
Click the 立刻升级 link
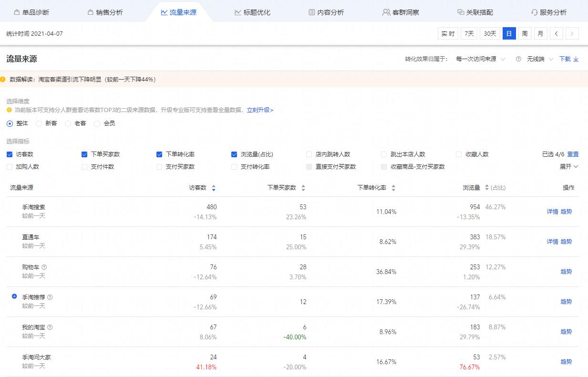tap(260, 110)
